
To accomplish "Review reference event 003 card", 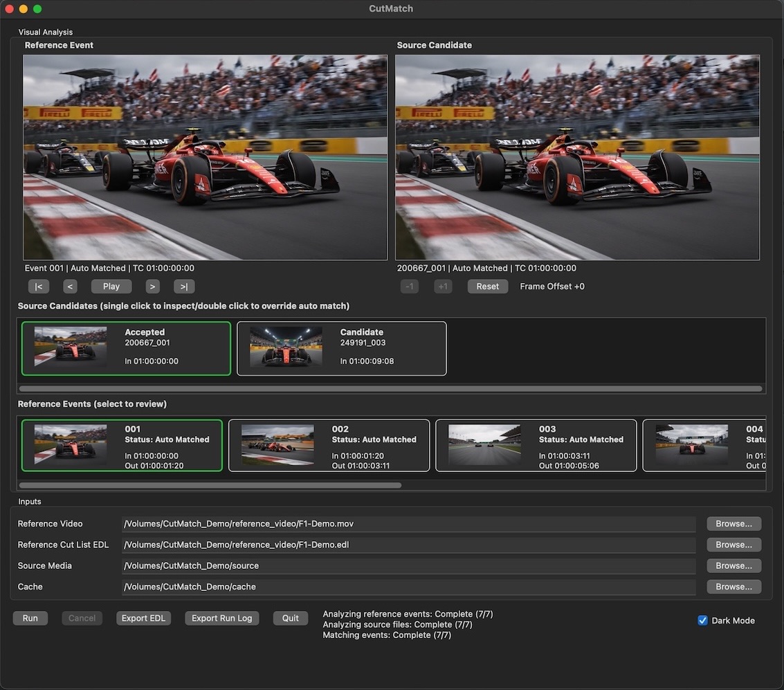I will click(x=536, y=446).
